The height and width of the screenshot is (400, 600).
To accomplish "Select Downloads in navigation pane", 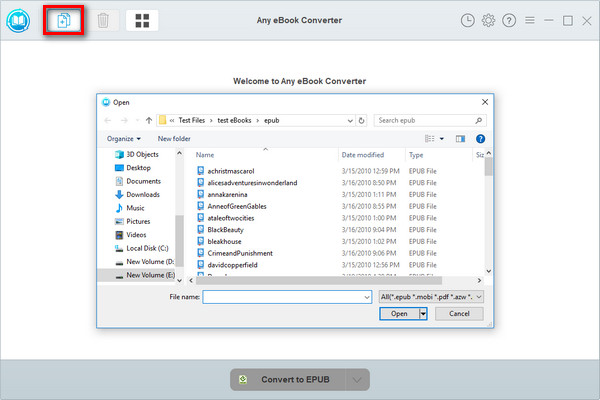I will pos(137,194).
